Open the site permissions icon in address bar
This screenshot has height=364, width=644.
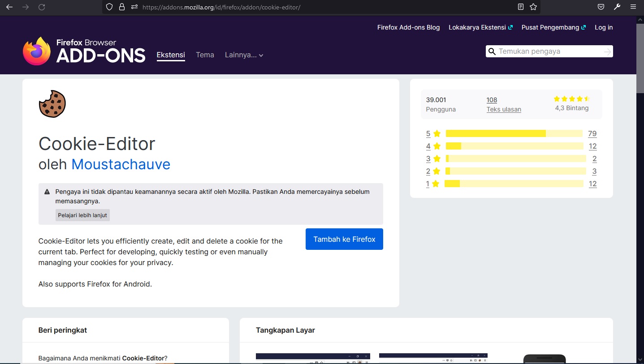tap(134, 7)
